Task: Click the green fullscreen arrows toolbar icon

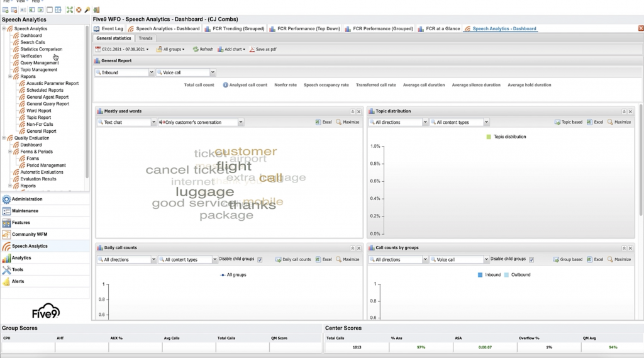Action: coord(70,10)
